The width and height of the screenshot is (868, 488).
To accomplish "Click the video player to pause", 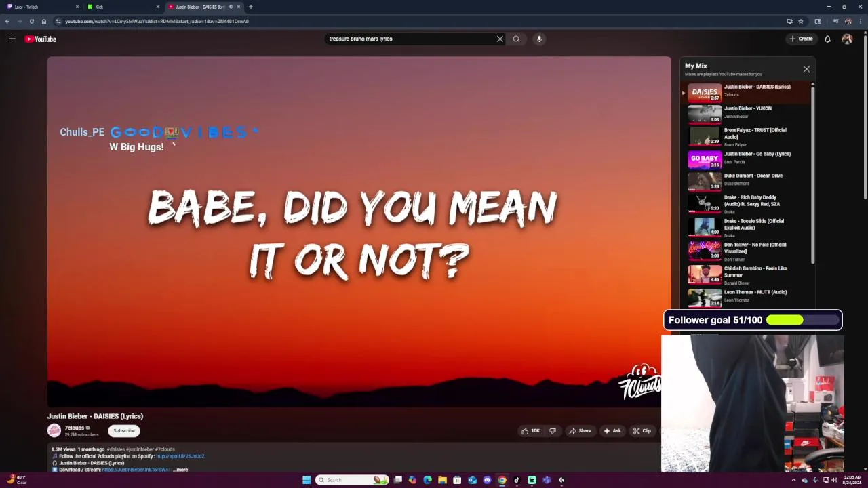I will click(359, 232).
